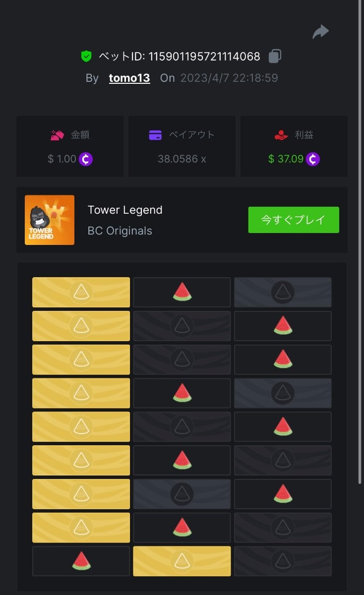Click the purple currency icon beside $ 1.00
The width and height of the screenshot is (364, 595).
tap(86, 159)
